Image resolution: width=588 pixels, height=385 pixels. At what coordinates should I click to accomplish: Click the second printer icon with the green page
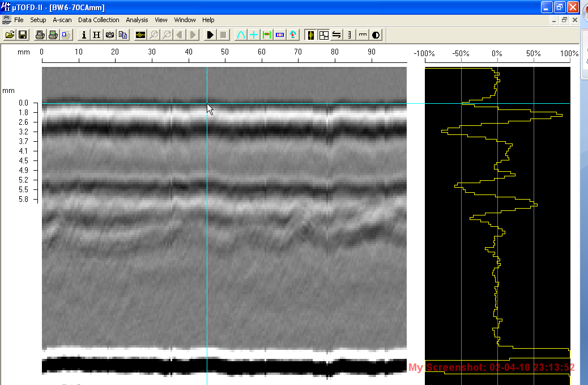pyautogui.click(x=53, y=35)
